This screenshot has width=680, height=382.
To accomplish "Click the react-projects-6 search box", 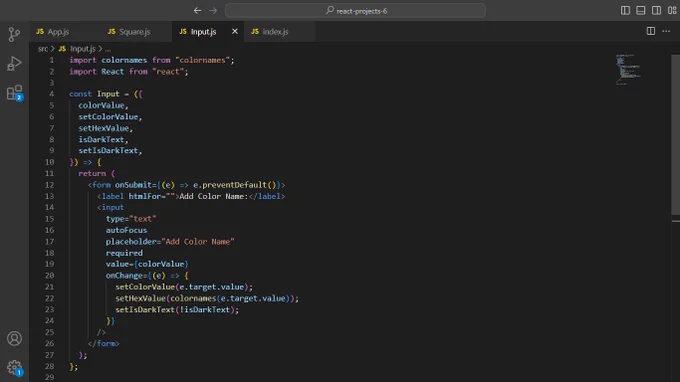I will pyautogui.click(x=355, y=10).
